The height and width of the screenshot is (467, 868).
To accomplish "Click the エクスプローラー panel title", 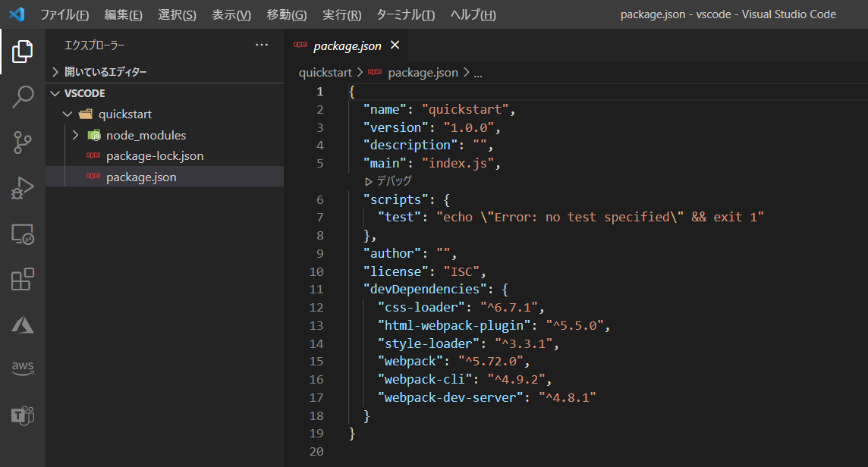I will click(x=94, y=45).
